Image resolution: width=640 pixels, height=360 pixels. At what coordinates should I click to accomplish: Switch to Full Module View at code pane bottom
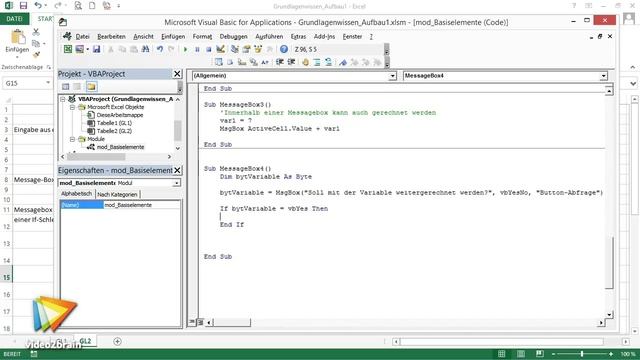pyautogui.click(x=200, y=322)
